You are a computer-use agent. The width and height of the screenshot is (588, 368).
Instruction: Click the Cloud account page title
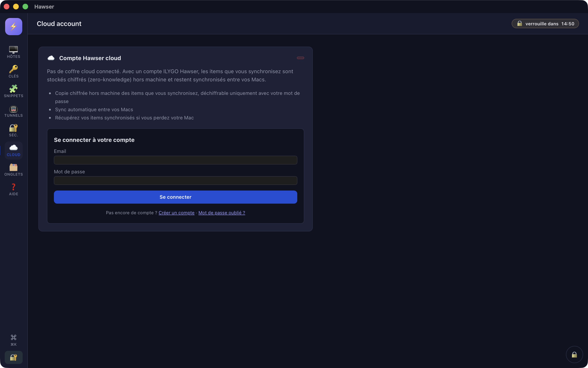click(x=59, y=24)
